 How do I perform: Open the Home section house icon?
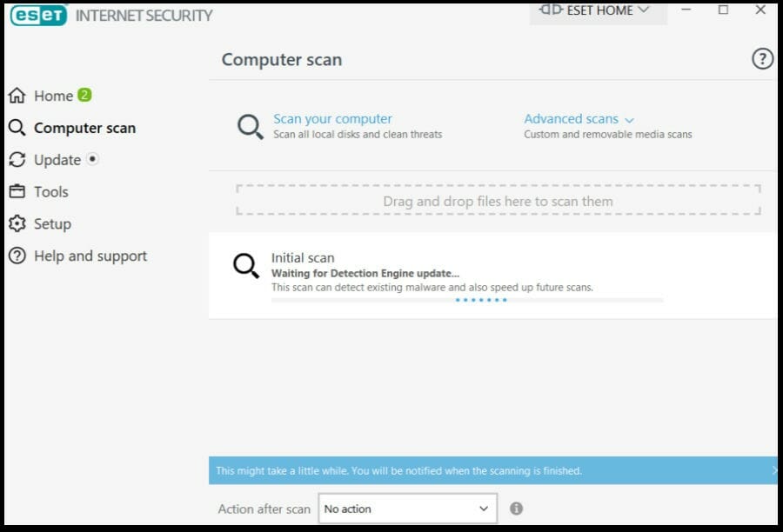pyautogui.click(x=17, y=95)
